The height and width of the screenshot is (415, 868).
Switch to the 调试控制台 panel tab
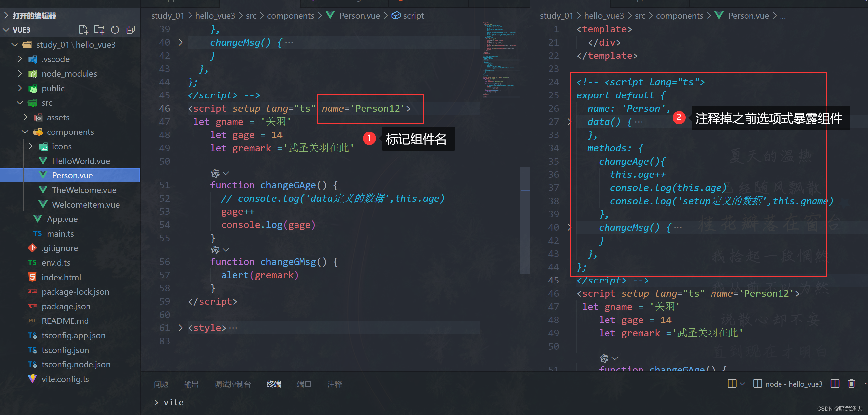tap(232, 384)
